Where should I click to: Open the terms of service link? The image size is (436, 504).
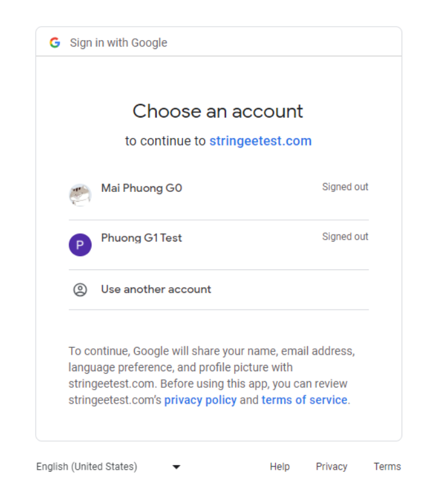(x=304, y=400)
